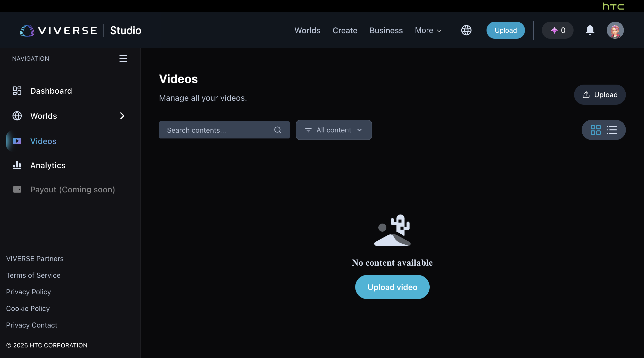Open the Terms of Service link
The image size is (644, 358).
tap(33, 275)
